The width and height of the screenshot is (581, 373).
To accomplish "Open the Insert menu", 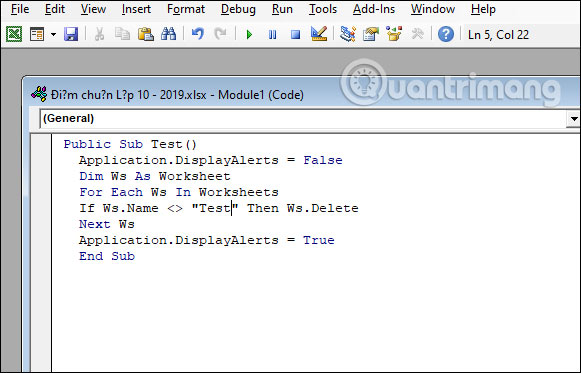I will (136, 9).
